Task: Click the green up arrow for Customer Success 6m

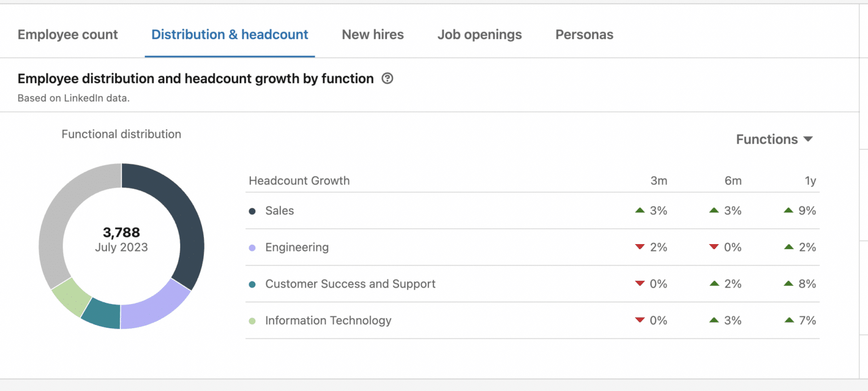Action: (714, 284)
